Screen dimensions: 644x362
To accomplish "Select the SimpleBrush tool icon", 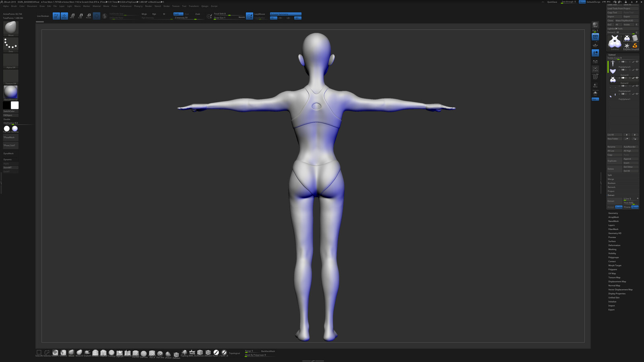I will pyautogui.click(x=635, y=46).
